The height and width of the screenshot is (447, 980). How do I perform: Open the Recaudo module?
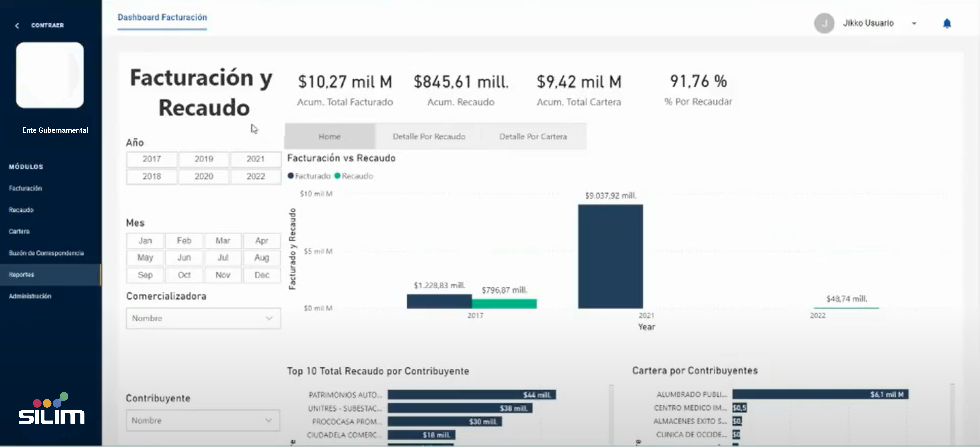[21, 210]
